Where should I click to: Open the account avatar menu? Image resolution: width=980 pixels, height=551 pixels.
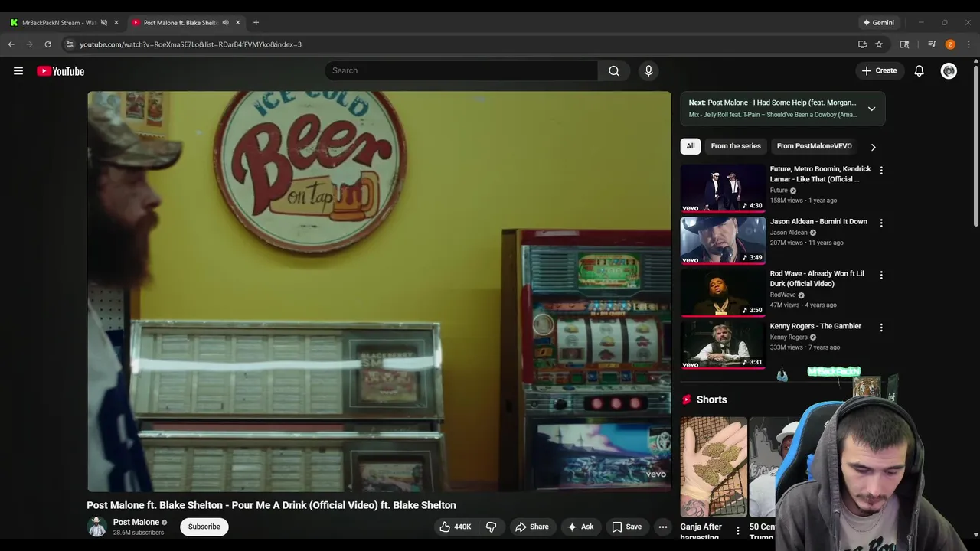tap(949, 71)
